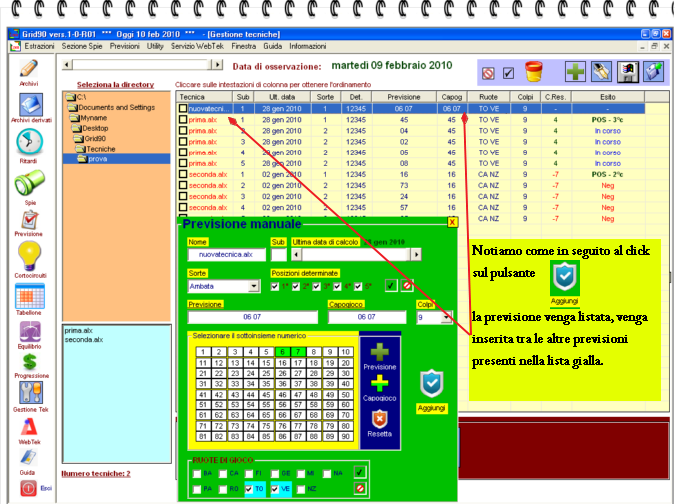The height and width of the screenshot is (504, 675).
Task: Uncheck position 3° checkbox
Action: (316, 286)
